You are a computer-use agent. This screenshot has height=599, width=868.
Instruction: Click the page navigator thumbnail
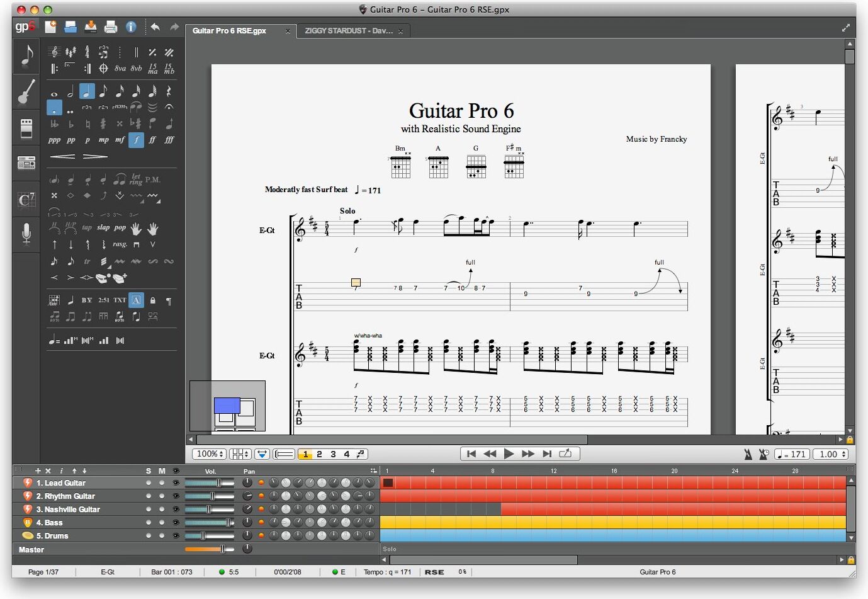tap(227, 406)
